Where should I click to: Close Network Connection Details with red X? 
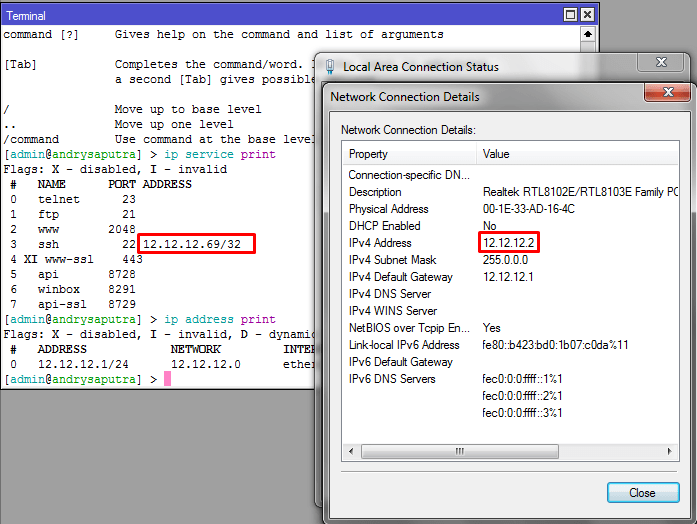tap(668, 95)
